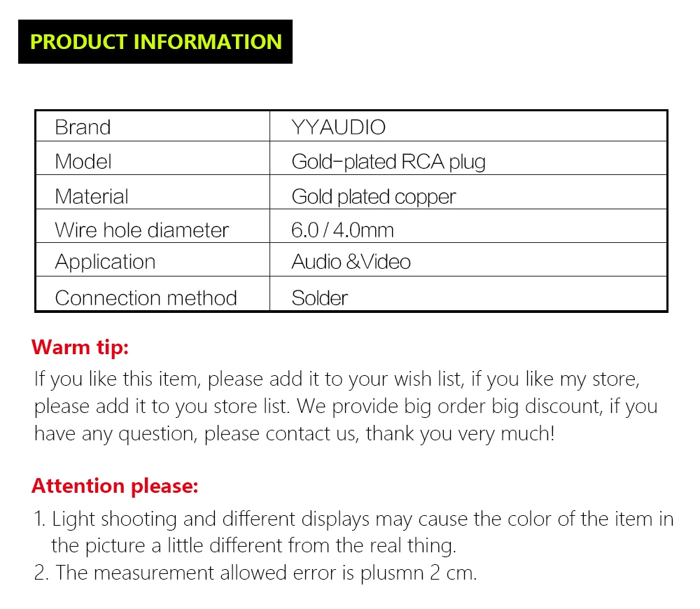Image resolution: width=700 pixels, height=609 pixels.
Task: Select the Connection method label
Action: coord(146,297)
